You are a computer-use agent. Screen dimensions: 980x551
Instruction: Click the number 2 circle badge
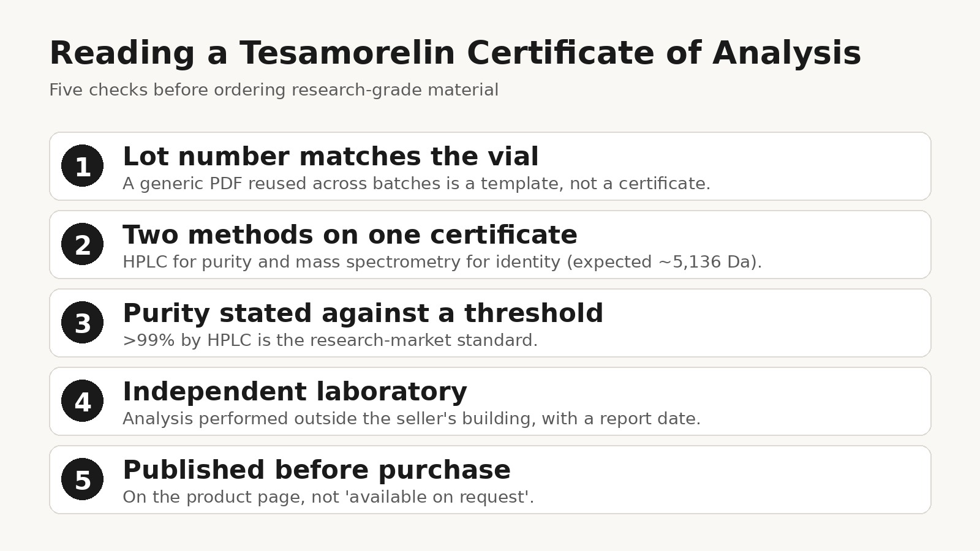tap(82, 244)
